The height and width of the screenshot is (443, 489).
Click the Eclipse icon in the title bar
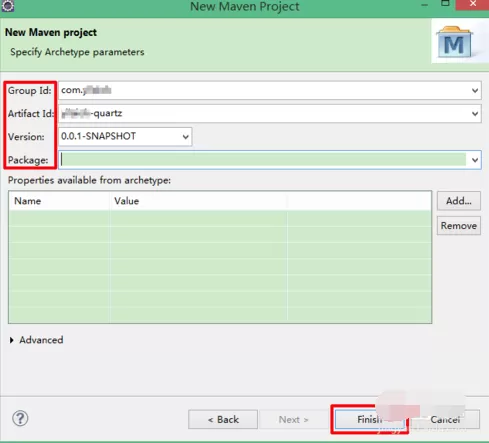pos(7,6)
